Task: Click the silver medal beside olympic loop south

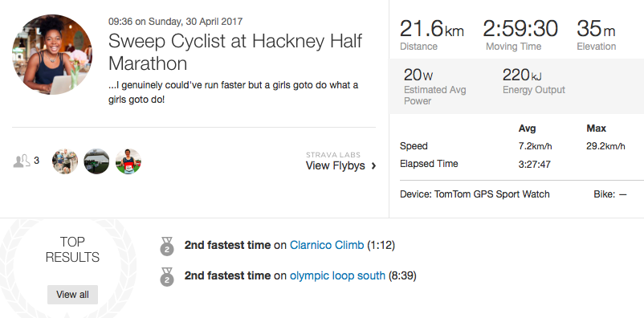Action: 167,277
